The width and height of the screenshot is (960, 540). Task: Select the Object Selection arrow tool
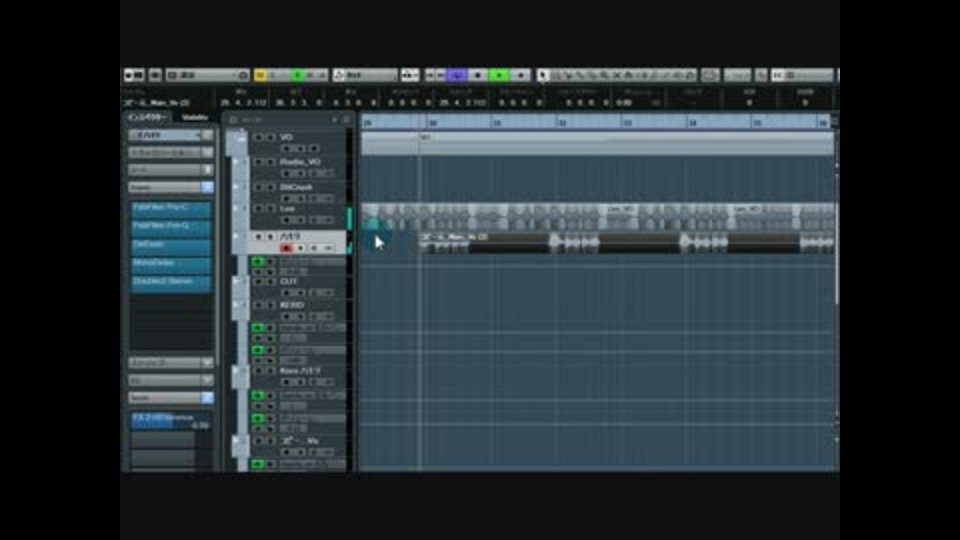point(542,75)
